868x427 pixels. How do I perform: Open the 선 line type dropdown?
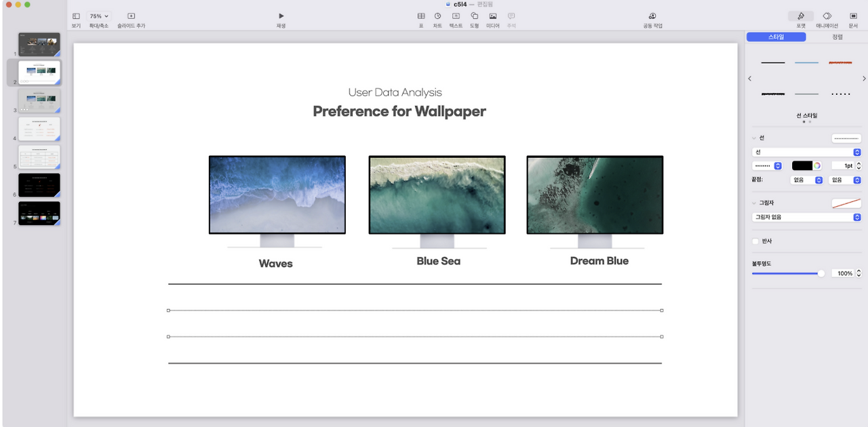(x=806, y=152)
